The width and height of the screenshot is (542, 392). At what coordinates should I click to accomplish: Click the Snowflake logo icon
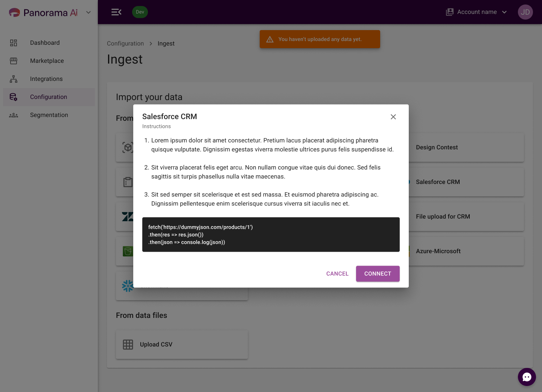[128, 286]
